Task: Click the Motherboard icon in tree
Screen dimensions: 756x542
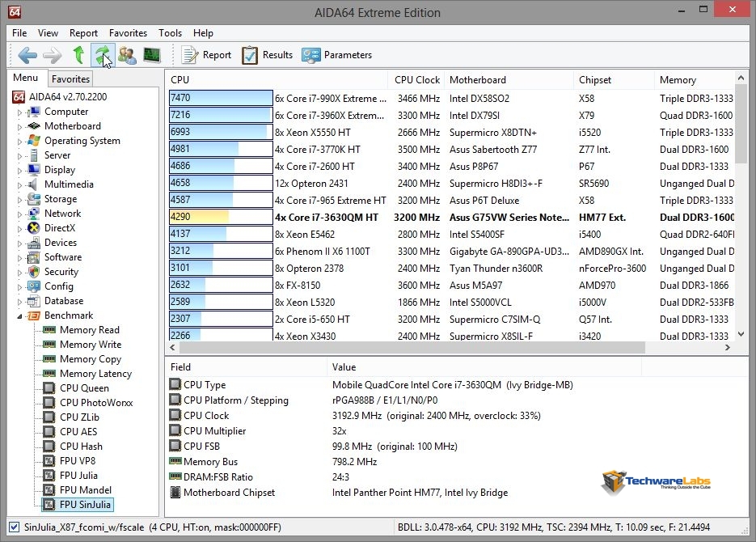Action: [34, 126]
